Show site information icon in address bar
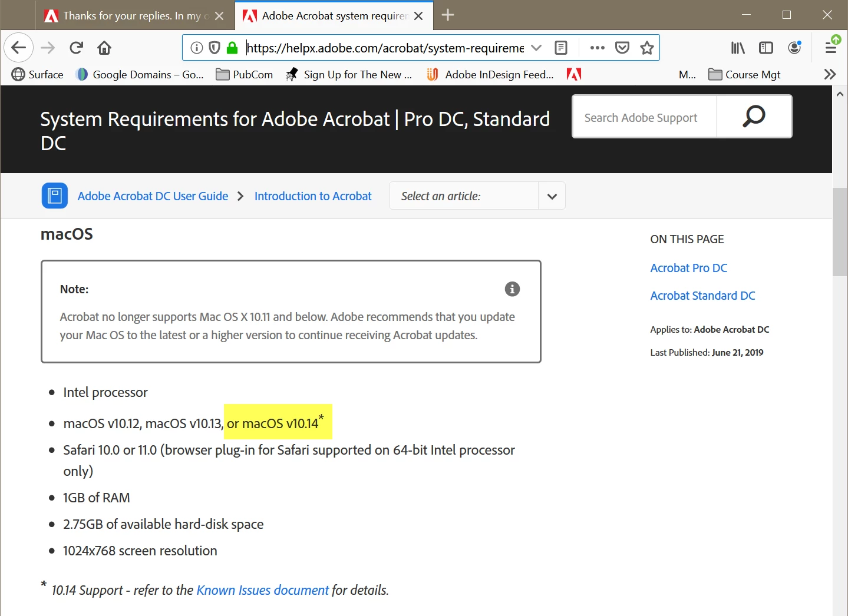Image resolution: width=848 pixels, height=616 pixels. tap(197, 48)
